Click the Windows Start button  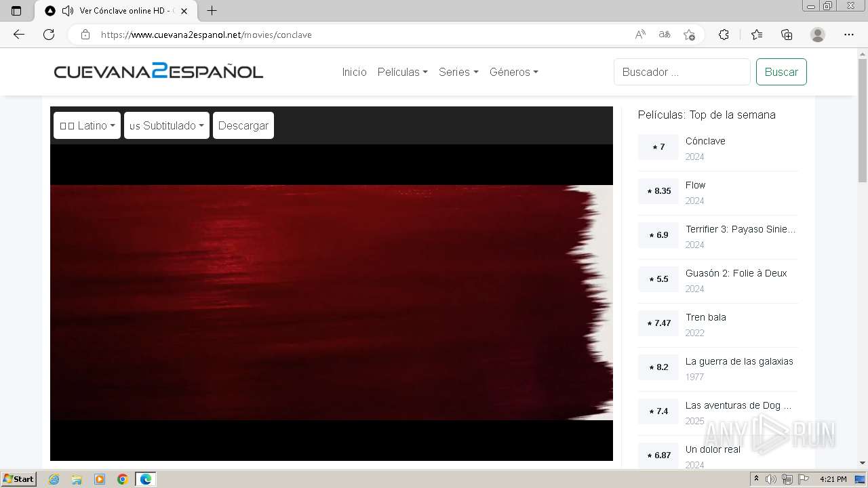pyautogui.click(x=19, y=479)
